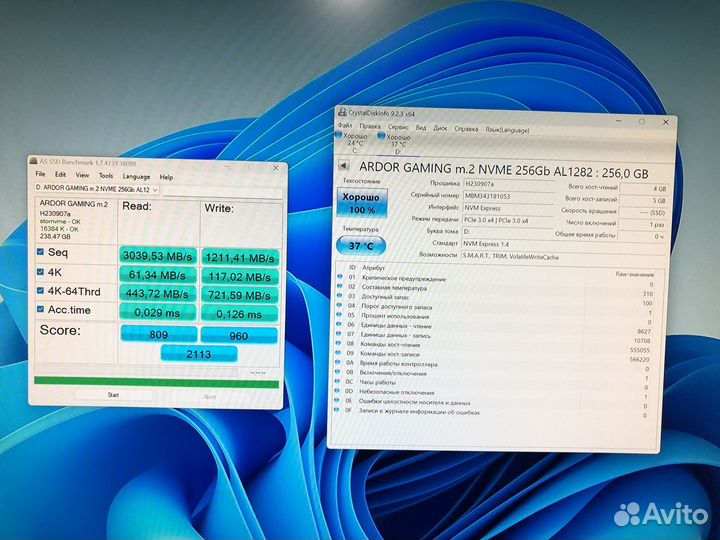Close the AS SSD Benchmark window
This screenshot has height=540, width=720.
coord(276,168)
